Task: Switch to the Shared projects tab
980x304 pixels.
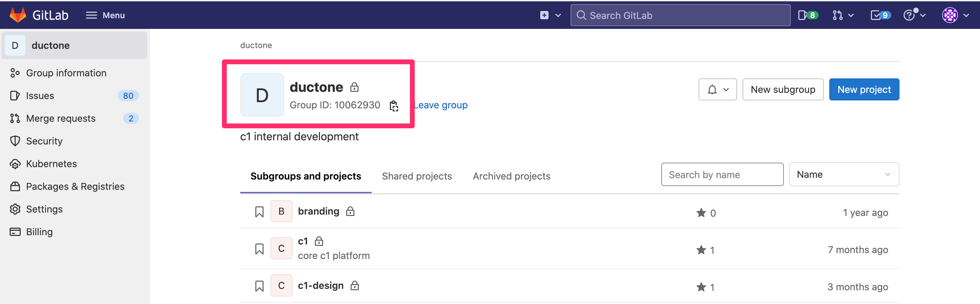Action: (x=417, y=176)
